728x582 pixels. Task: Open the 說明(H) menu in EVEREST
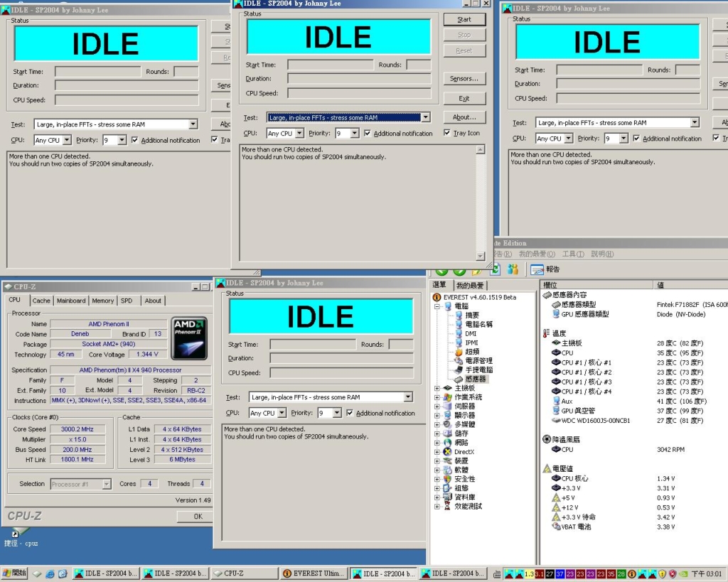tap(602, 254)
